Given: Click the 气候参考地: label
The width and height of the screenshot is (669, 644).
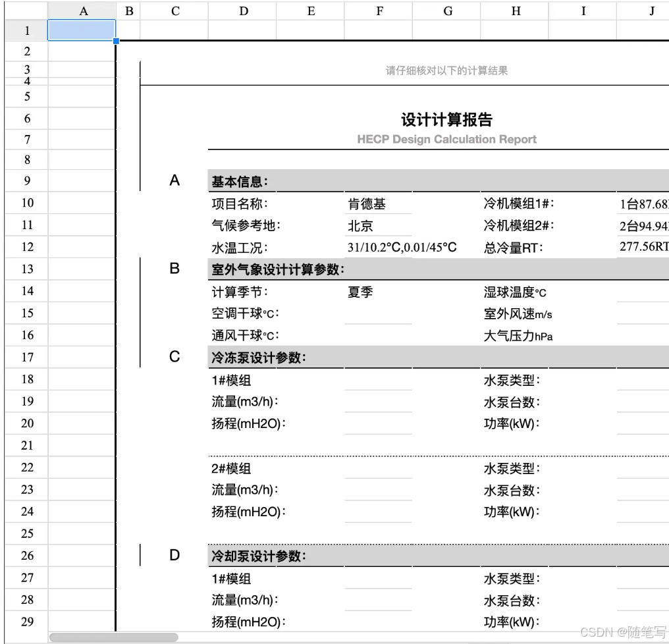Looking at the screenshot, I should (x=246, y=225).
